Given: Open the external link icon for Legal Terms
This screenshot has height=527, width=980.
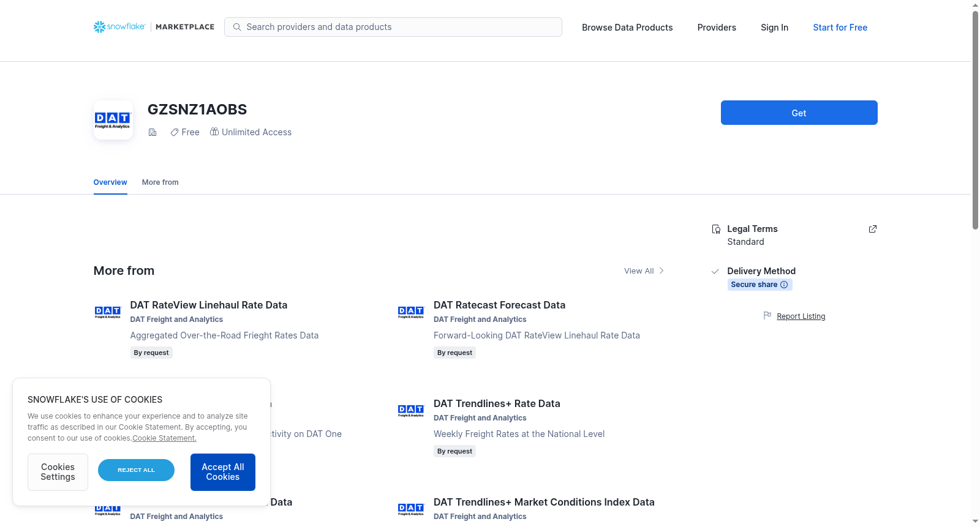Looking at the screenshot, I should point(873,229).
